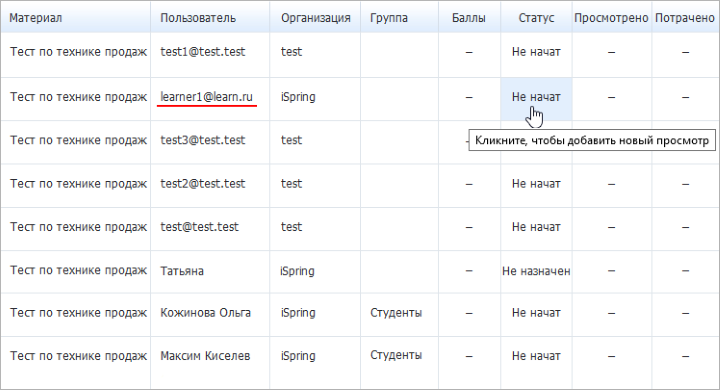Sort by the Пользователь column header
Viewport: 720px width, 390px height.
point(198,18)
